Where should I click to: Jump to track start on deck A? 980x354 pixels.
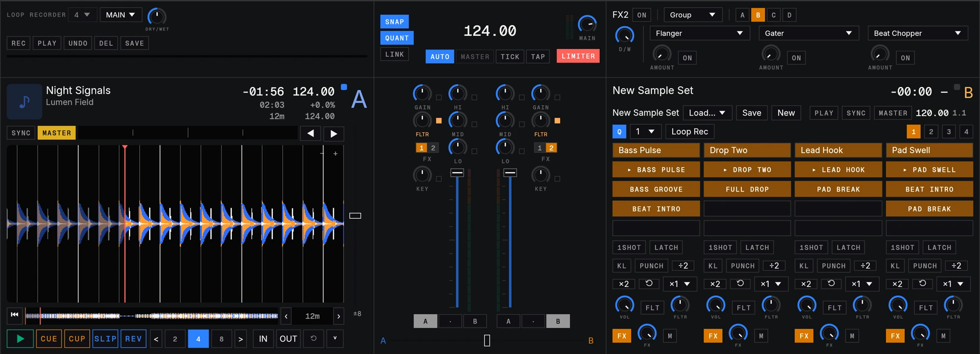click(15, 315)
